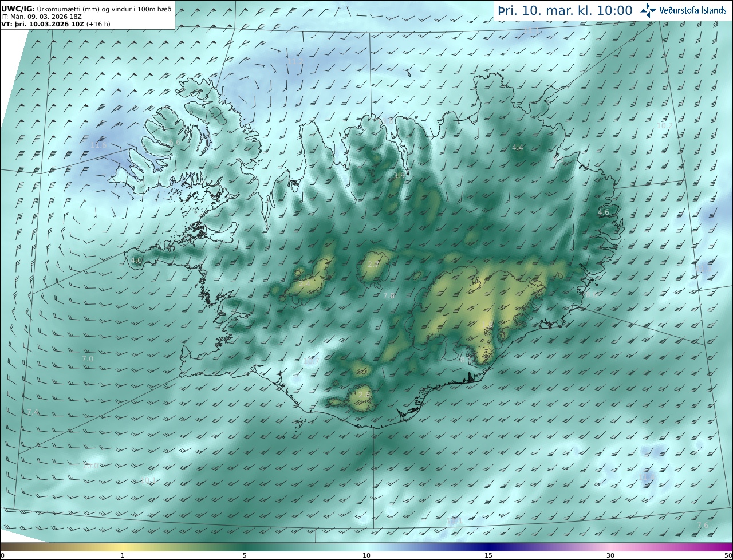Viewport: 733px width, 560px height.
Task: Click the 11.6 value west of the Westfjords
Action: [98, 145]
